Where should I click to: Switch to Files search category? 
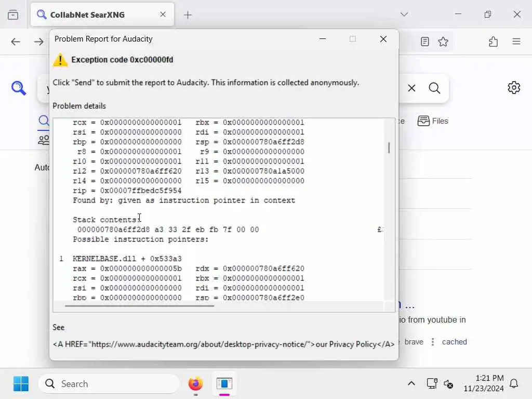point(433,121)
